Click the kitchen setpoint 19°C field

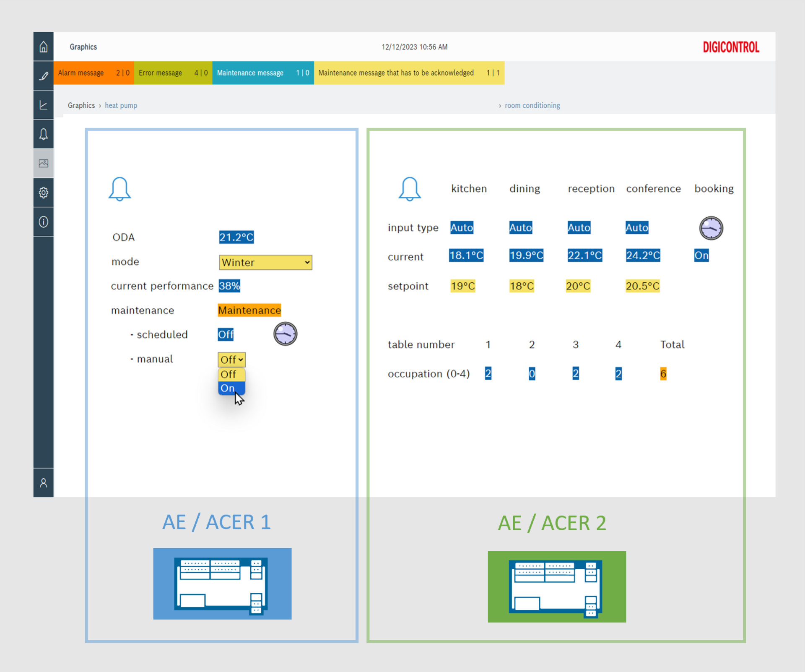[462, 286]
